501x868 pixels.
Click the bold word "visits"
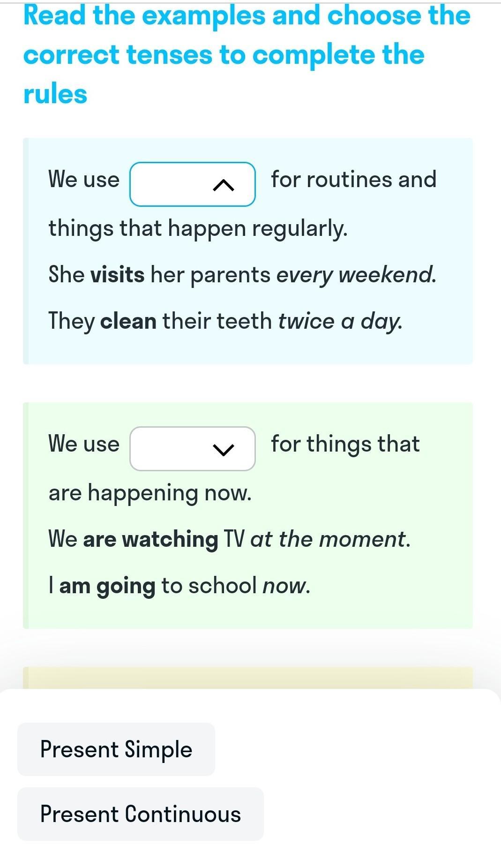pyautogui.click(x=118, y=274)
